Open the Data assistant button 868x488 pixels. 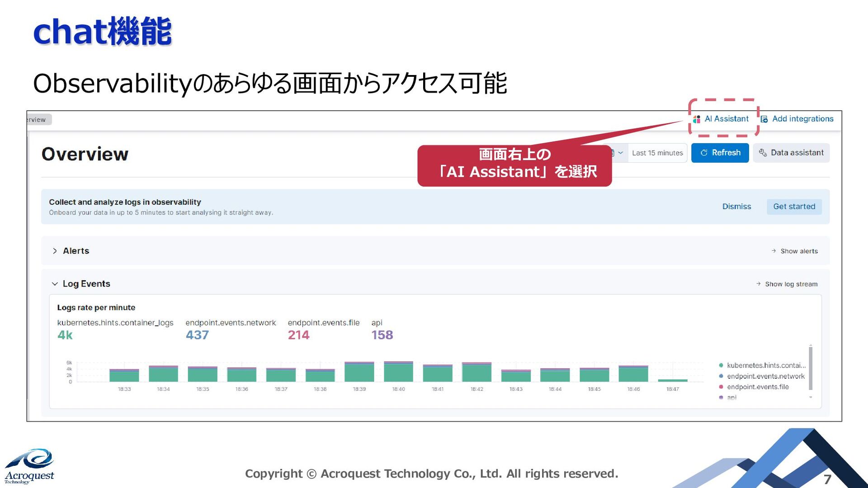pos(791,153)
